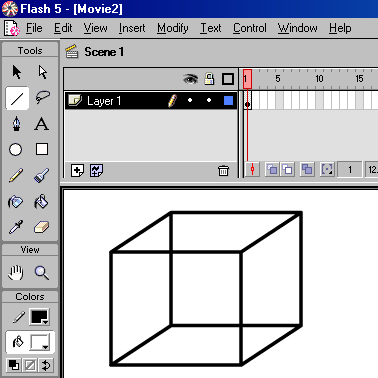The image size is (378, 378).
Task: Open the white fill color swatch
Action: pos(40,342)
